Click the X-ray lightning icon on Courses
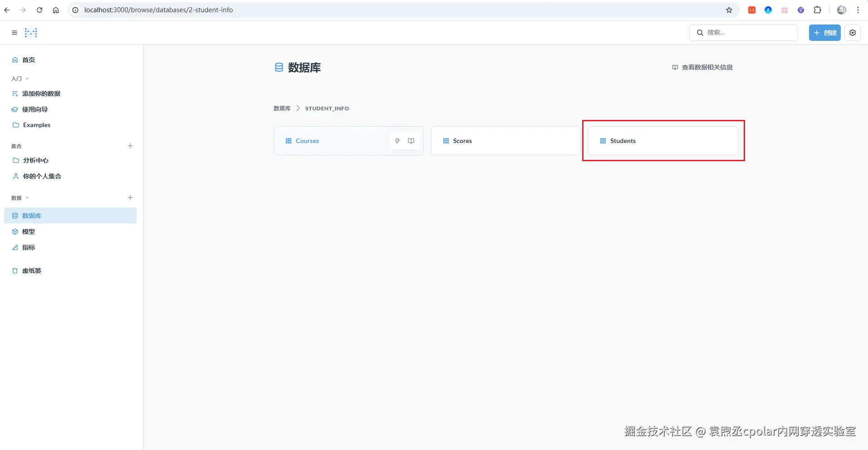The height and width of the screenshot is (450, 868). coord(397,141)
